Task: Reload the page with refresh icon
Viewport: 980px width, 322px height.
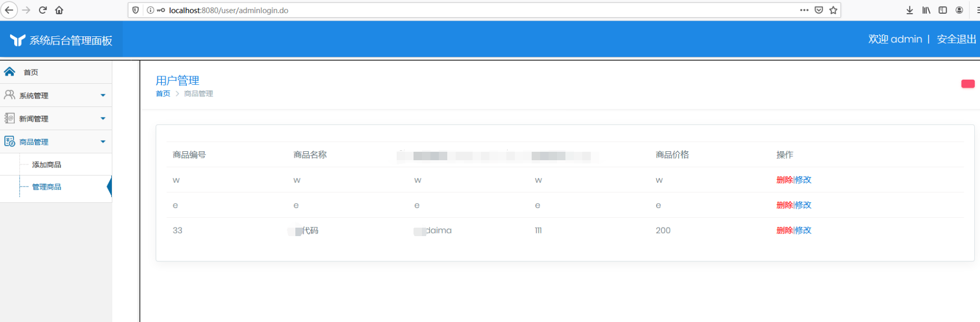Action: (43, 10)
